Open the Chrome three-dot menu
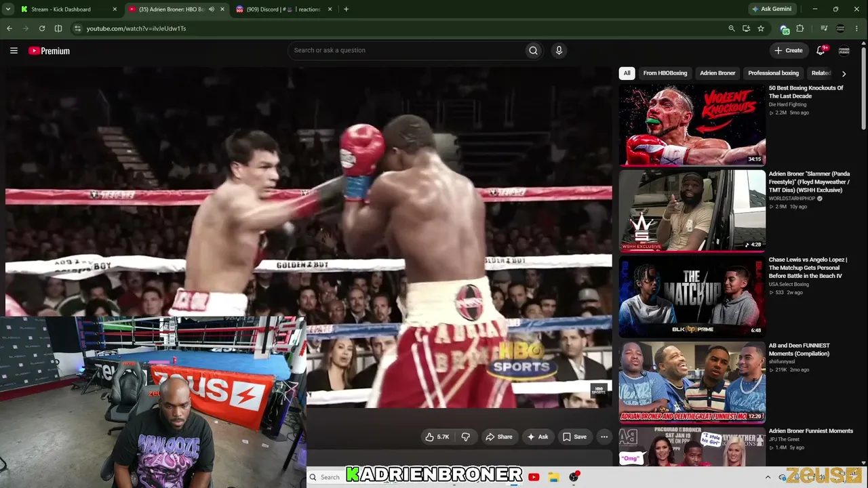The image size is (868, 488). (x=858, y=28)
